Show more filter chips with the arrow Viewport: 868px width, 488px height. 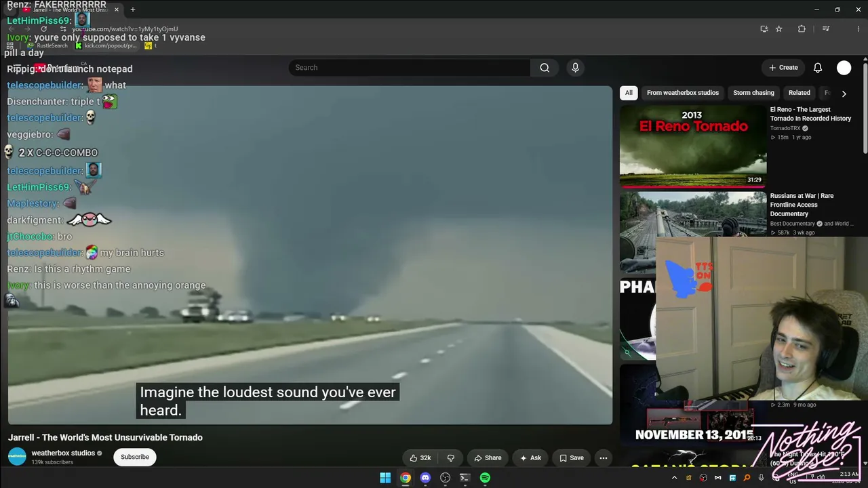click(x=844, y=94)
